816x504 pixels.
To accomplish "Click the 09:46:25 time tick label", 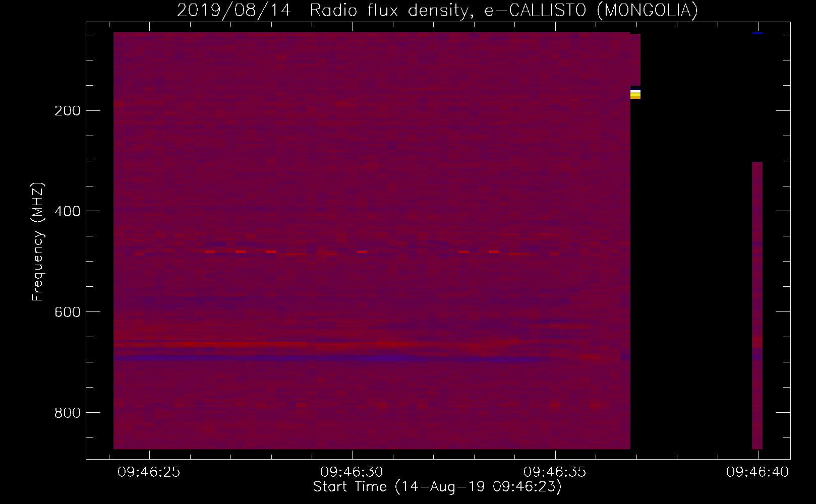I will [x=149, y=472].
